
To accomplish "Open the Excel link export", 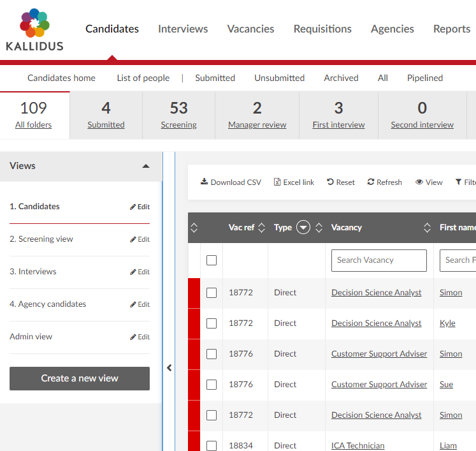I will [294, 182].
